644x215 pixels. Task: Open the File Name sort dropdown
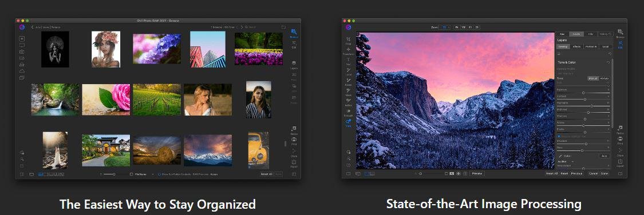pos(153,174)
